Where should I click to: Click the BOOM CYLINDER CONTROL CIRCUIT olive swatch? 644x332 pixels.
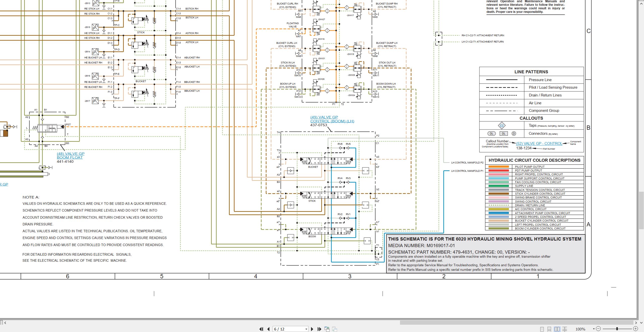point(499,228)
